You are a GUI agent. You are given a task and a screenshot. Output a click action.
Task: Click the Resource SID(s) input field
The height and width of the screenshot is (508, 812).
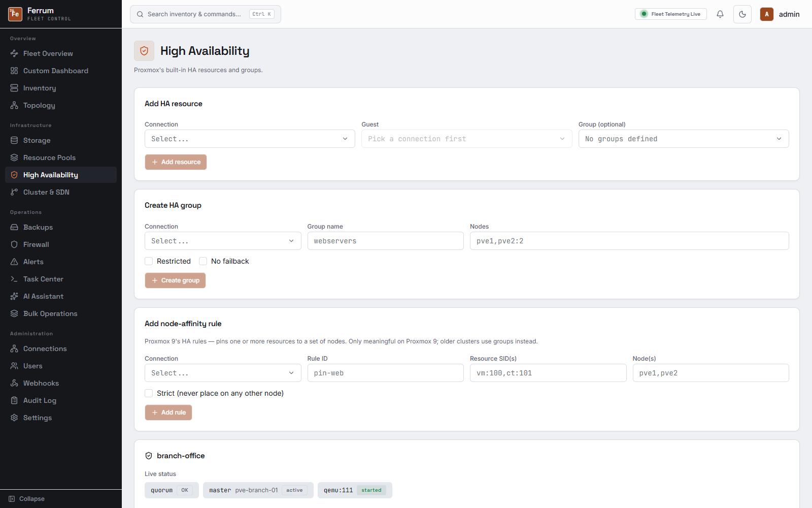[548, 373]
